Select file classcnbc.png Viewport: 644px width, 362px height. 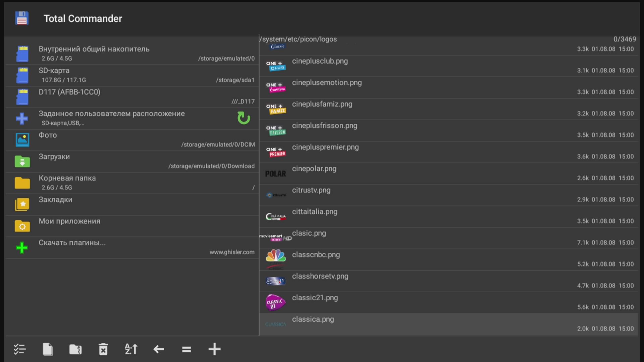pos(449,259)
